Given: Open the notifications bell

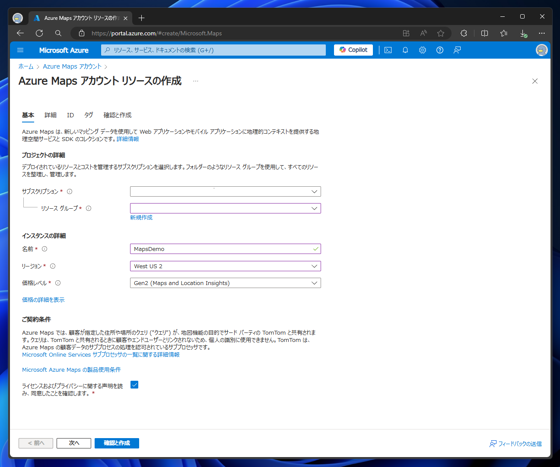Looking at the screenshot, I should point(405,50).
